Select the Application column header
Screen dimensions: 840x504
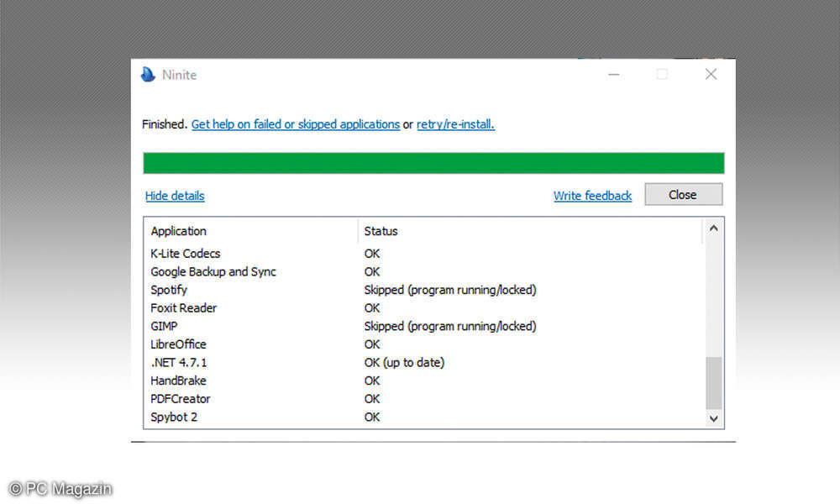[x=178, y=231]
